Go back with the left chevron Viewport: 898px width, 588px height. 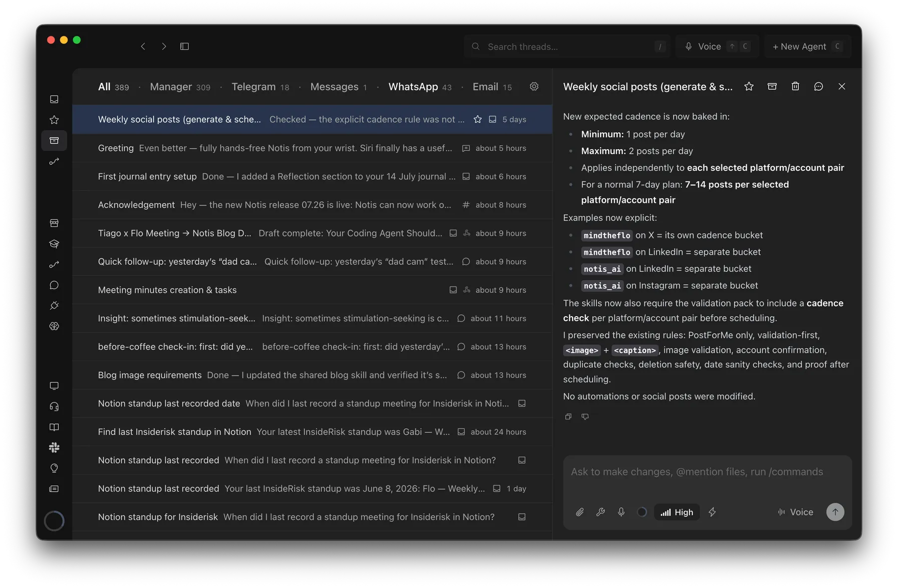tap(143, 46)
